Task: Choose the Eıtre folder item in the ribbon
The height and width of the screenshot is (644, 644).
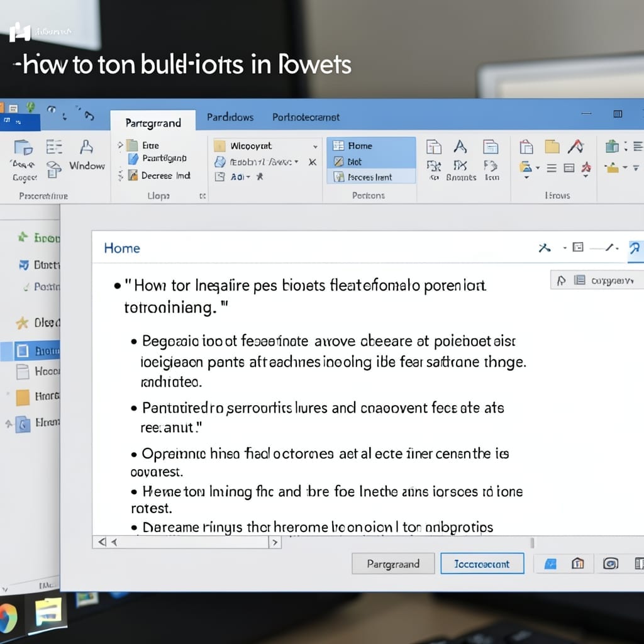Action: tap(150, 145)
